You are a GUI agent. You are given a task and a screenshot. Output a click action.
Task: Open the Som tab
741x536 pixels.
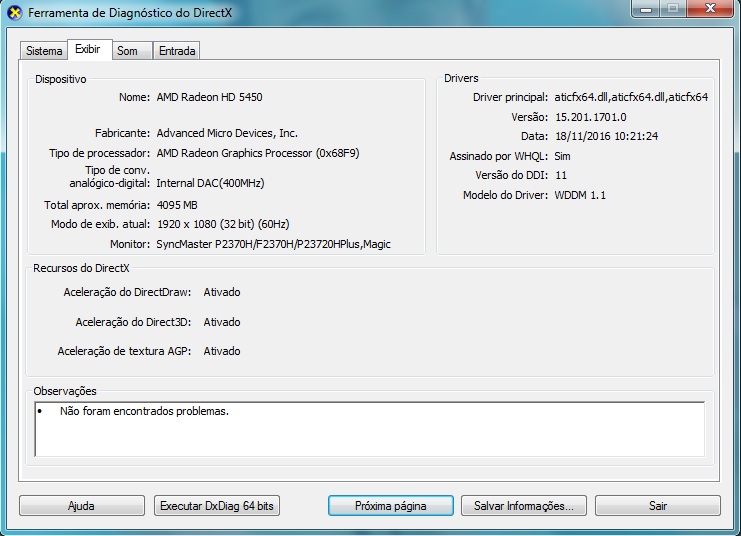point(127,51)
